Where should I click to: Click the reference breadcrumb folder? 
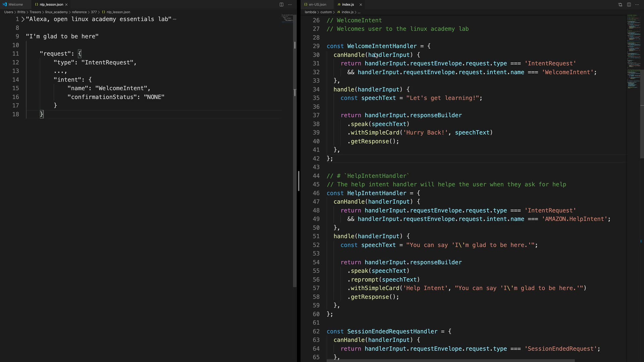(79, 12)
